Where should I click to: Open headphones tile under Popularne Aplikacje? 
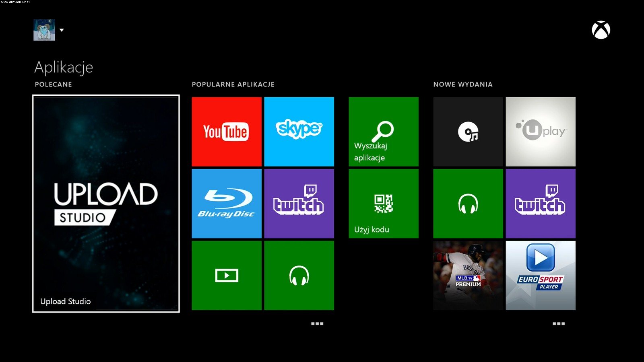tap(299, 276)
